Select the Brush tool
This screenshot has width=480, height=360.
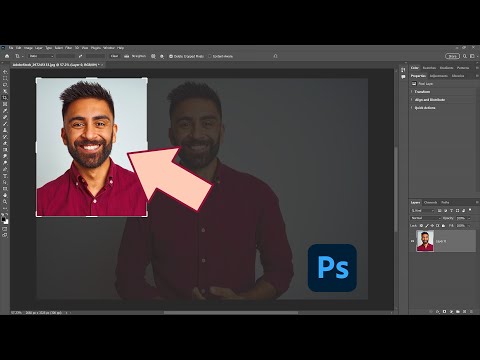click(x=5, y=124)
